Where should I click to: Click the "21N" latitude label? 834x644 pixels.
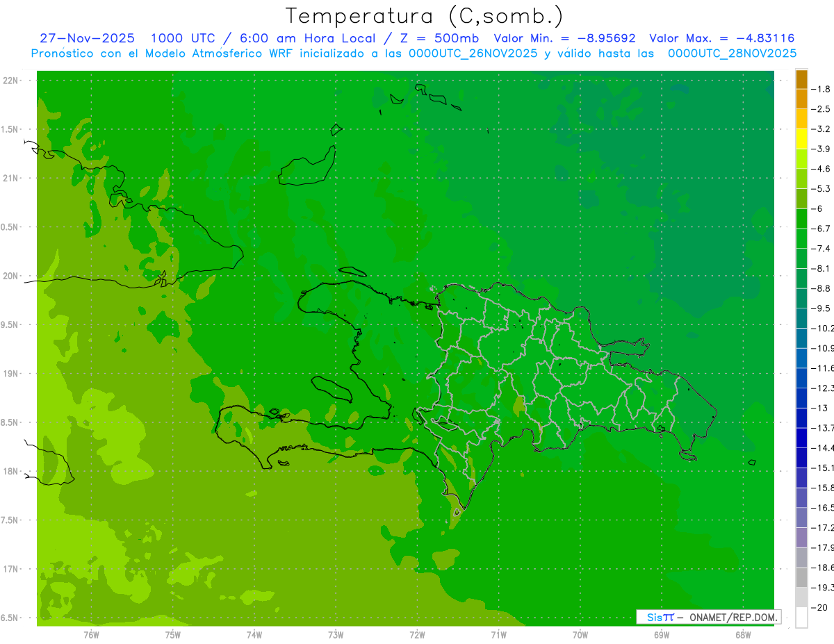[x=10, y=178]
